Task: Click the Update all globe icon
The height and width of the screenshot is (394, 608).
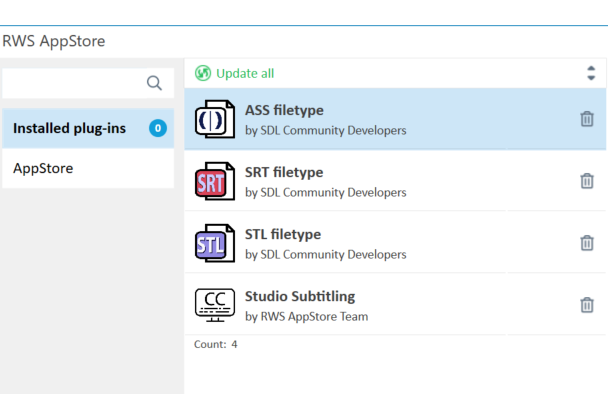Action: pyautogui.click(x=203, y=73)
